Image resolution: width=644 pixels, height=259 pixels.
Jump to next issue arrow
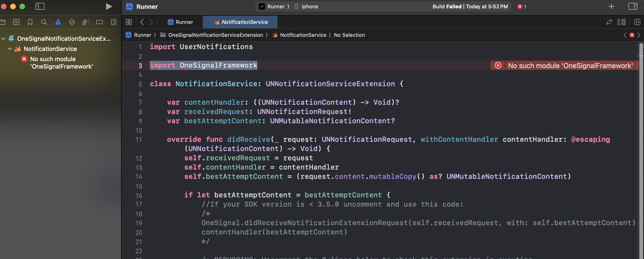(638, 35)
